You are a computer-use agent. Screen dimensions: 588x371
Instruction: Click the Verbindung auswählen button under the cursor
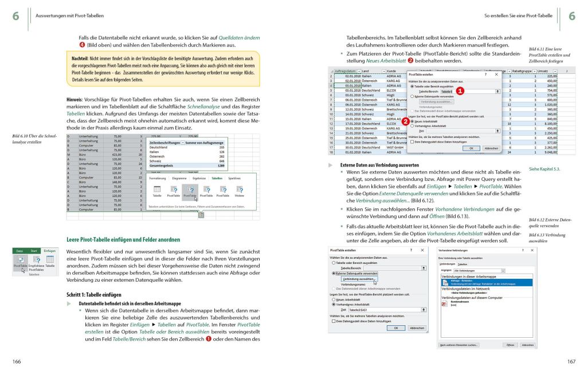(359, 279)
